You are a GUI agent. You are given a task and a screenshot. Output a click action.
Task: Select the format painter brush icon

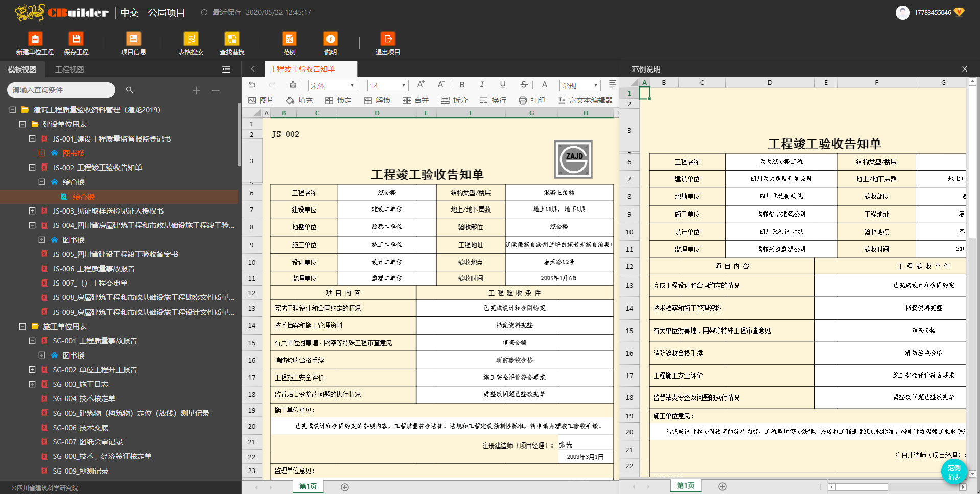click(x=293, y=85)
